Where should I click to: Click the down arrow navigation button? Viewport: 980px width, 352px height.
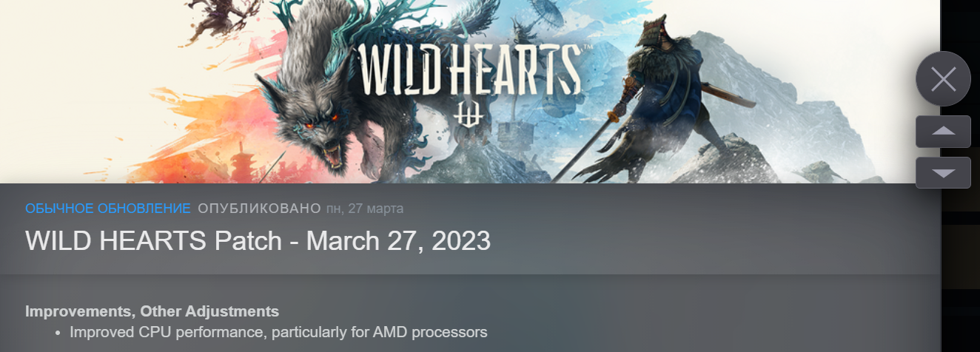click(943, 173)
